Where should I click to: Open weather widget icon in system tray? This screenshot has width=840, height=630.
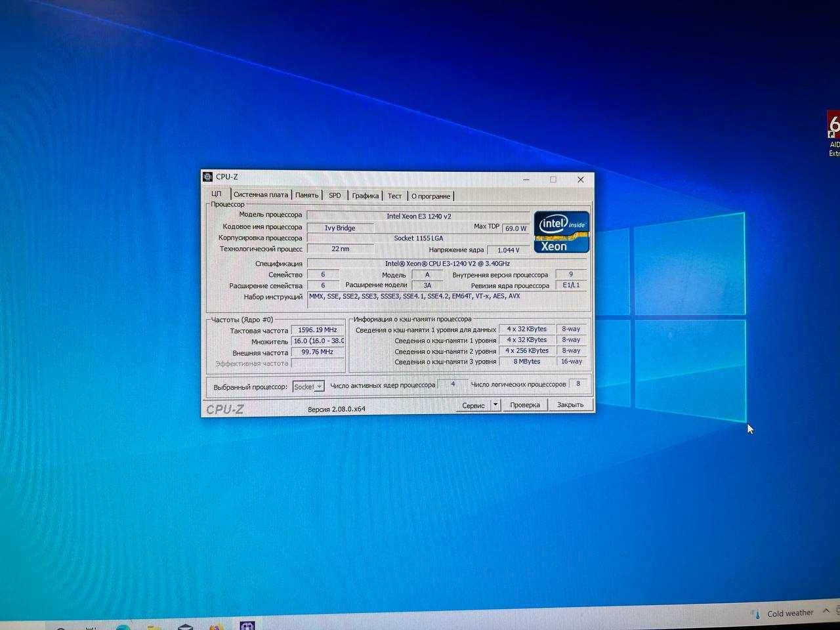[755, 614]
